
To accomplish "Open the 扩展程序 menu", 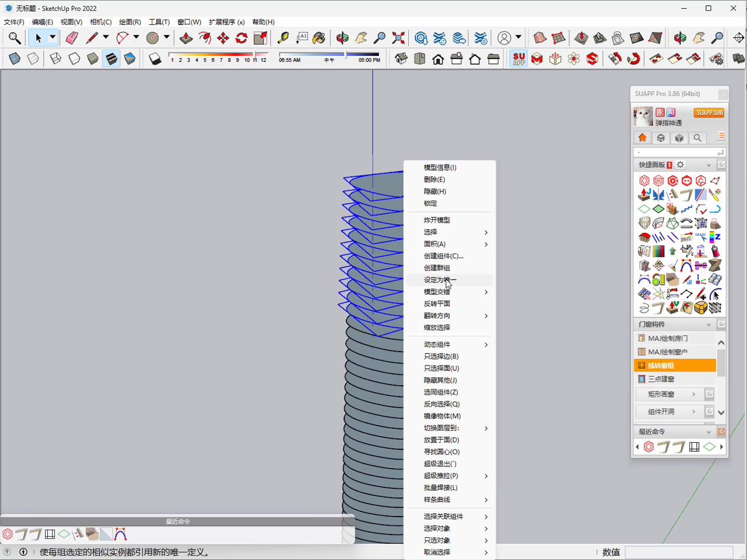I will tap(227, 22).
